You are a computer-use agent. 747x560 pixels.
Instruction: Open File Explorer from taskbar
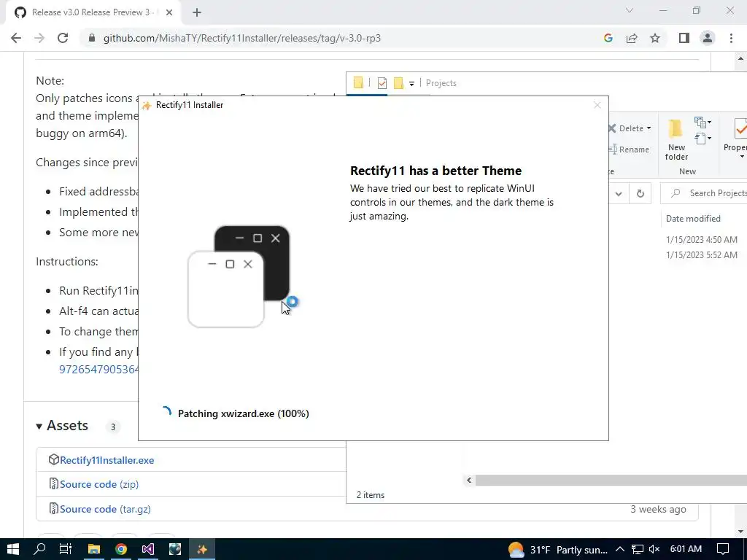click(94, 549)
